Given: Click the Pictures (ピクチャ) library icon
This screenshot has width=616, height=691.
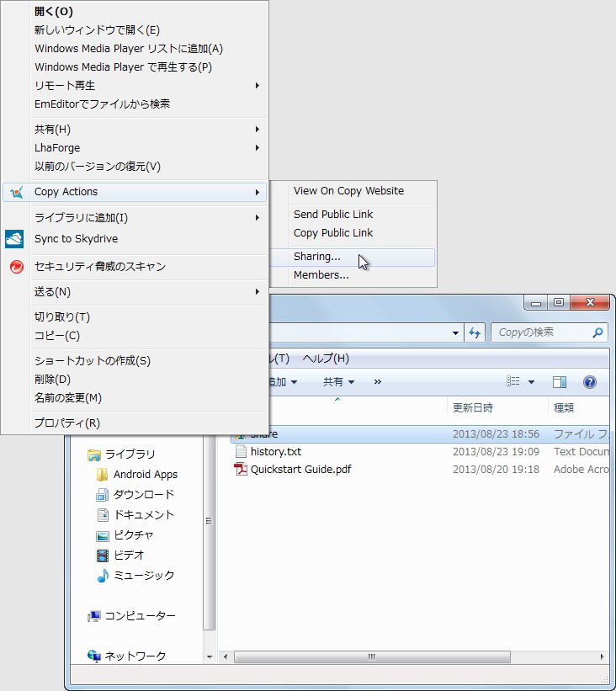Looking at the screenshot, I should click(102, 535).
